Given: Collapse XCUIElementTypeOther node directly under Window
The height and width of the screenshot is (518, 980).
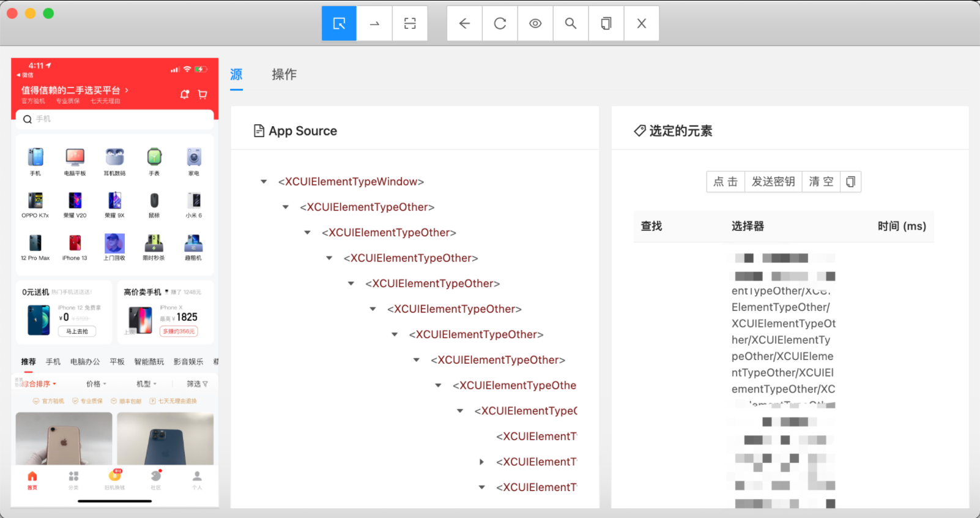Looking at the screenshot, I should [x=286, y=208].
